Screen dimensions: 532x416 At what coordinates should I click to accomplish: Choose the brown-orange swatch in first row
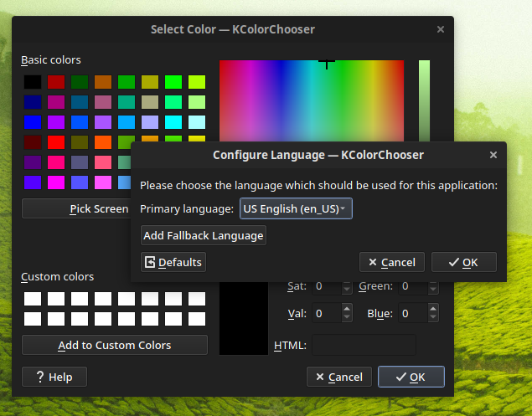pos(103,82)
